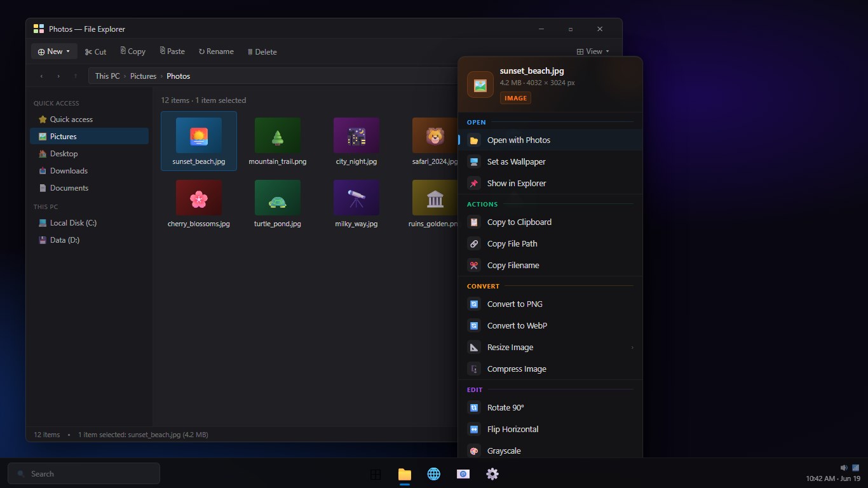Open the View dropdown in toolbar
Image resolution: width=868 pixels, height=488 pixels.
[x=593, y=51]
